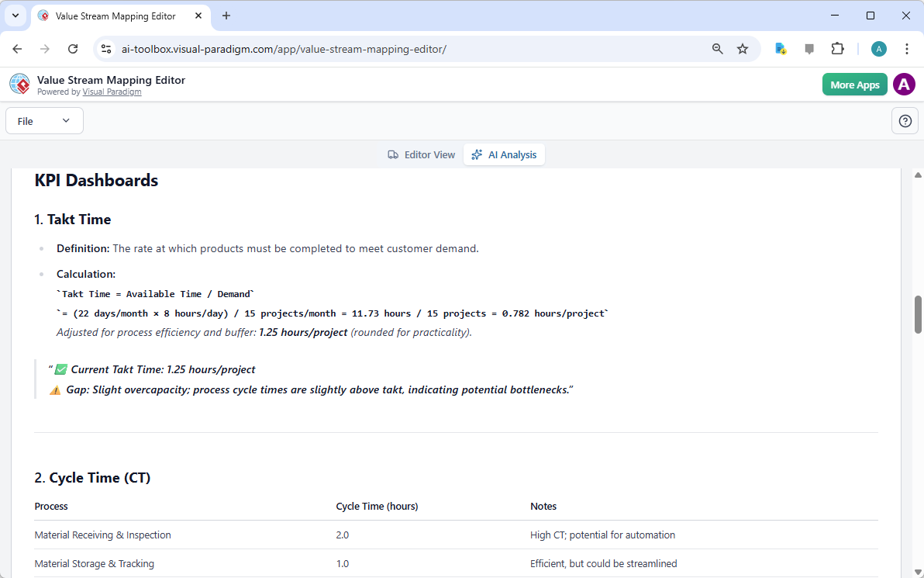Switch to Editor View tab
Image resolution: width=924 pixels, height=578 pixels.
[422, 155]
